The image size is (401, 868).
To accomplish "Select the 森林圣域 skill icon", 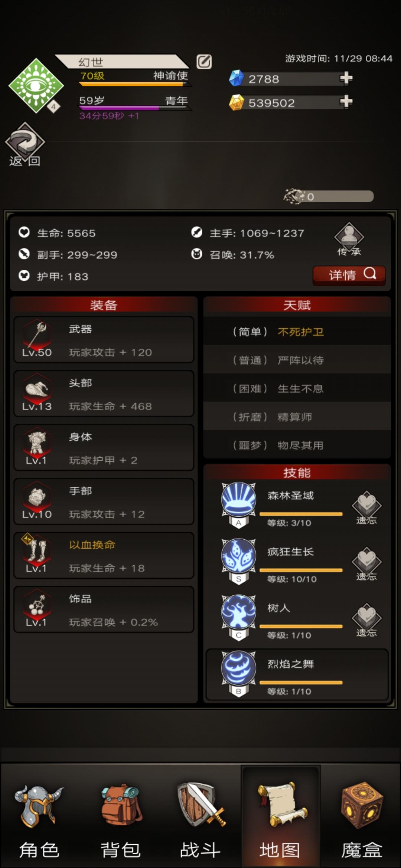I will 238,500.
